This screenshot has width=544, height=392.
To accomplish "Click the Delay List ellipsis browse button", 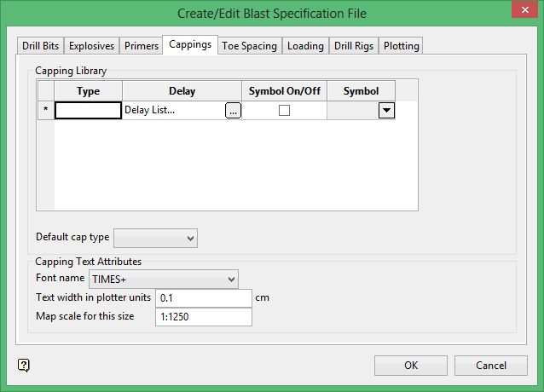I will click(233, 111).
